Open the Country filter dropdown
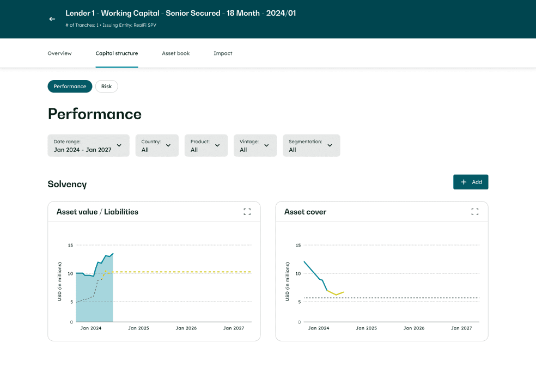Screen dimensions: 536x392 (157, 145)
